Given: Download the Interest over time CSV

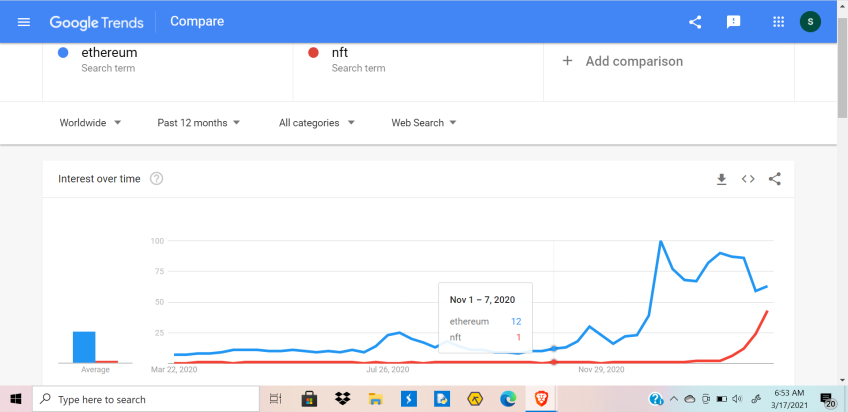Looking at the screenshot, I should (x=721, y=179).
